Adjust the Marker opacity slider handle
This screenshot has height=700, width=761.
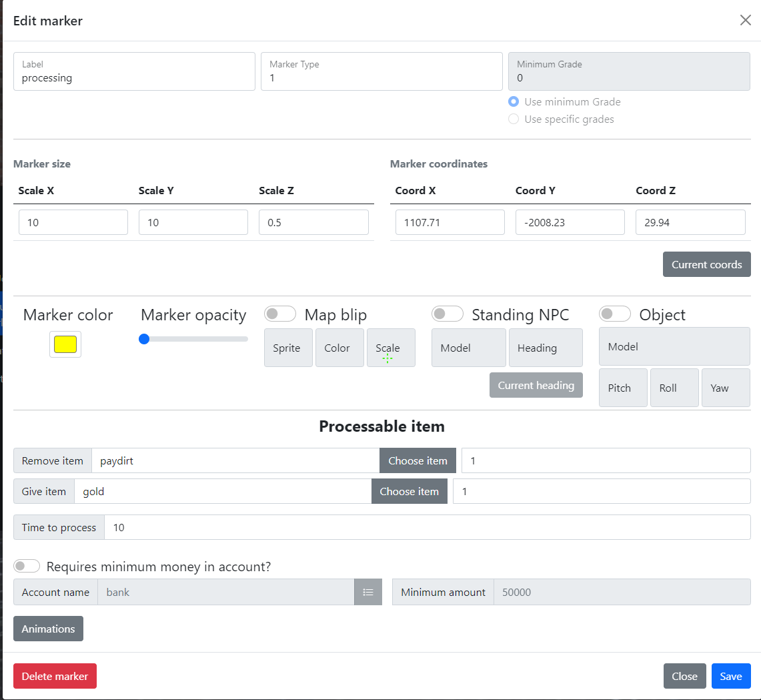click(x=144, y=339)
